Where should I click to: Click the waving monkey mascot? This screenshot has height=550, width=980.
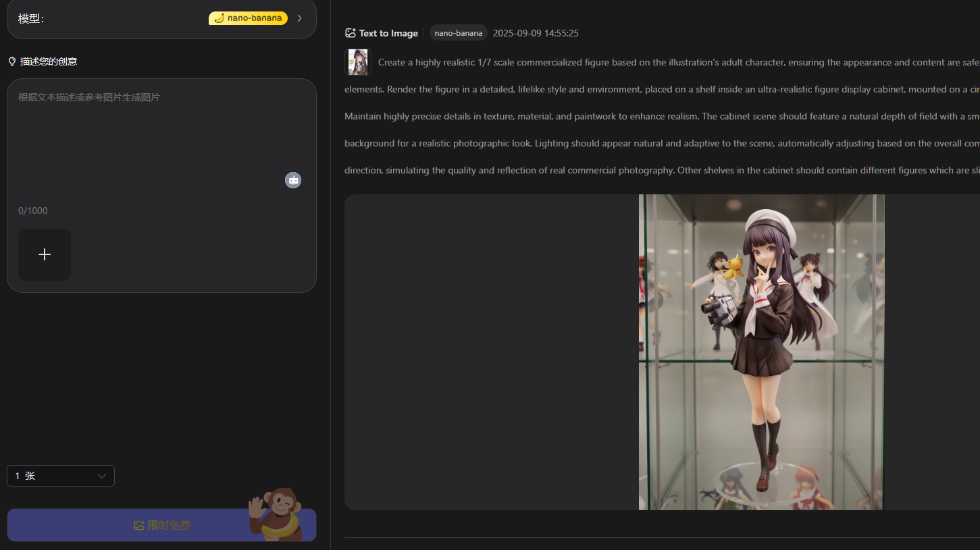[x=276, y=513]
